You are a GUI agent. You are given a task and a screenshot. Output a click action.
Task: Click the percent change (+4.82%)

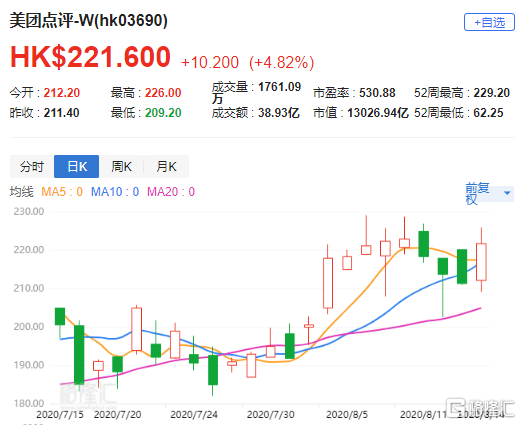click(x=282, y=62)
